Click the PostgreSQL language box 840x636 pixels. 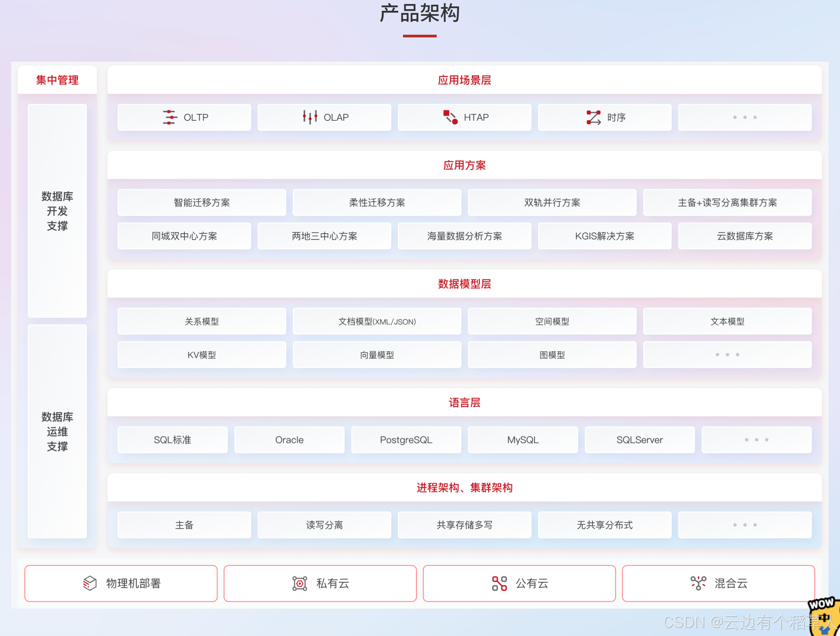[406, 440]
